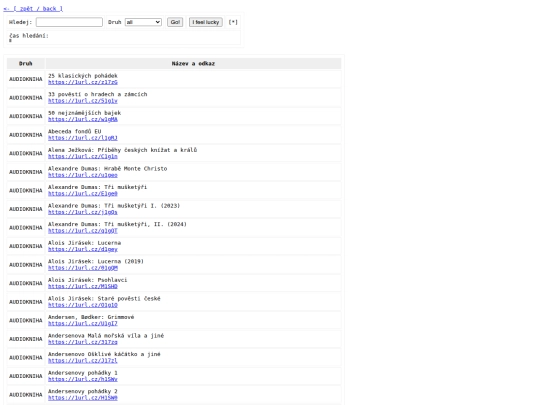This screenshot has height=405, width=540.
Task: Click the [*] marker beside I feel lucky
Action: 233,22
